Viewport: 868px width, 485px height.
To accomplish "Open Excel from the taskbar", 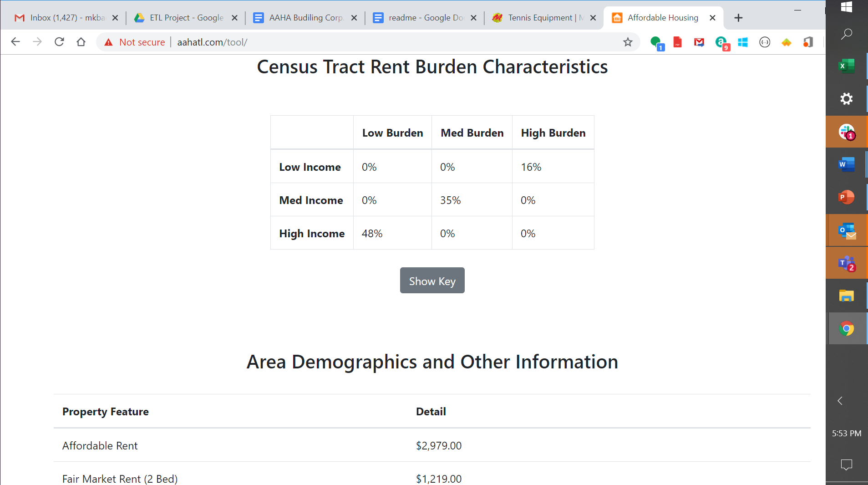I will (847, 66).
